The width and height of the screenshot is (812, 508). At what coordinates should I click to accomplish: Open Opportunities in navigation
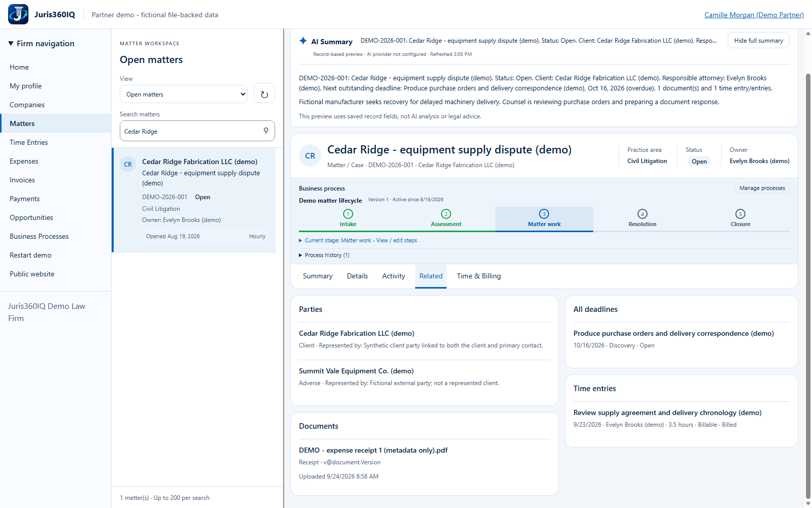pos(56,217)
